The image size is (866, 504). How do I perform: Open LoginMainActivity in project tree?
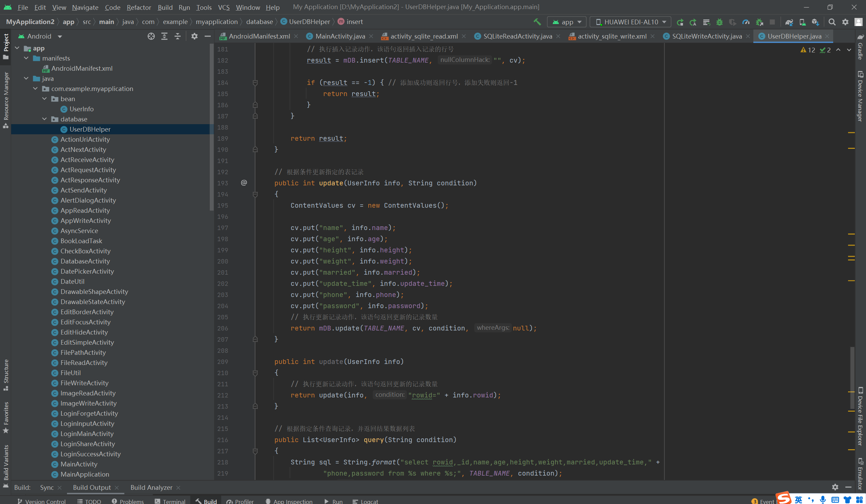coord(87,434)
